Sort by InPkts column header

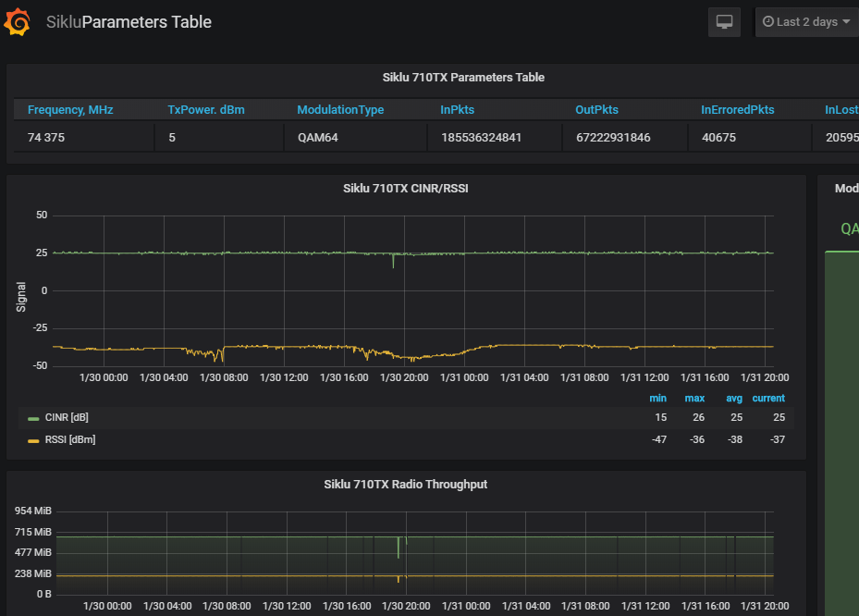(x=458, y=110)
